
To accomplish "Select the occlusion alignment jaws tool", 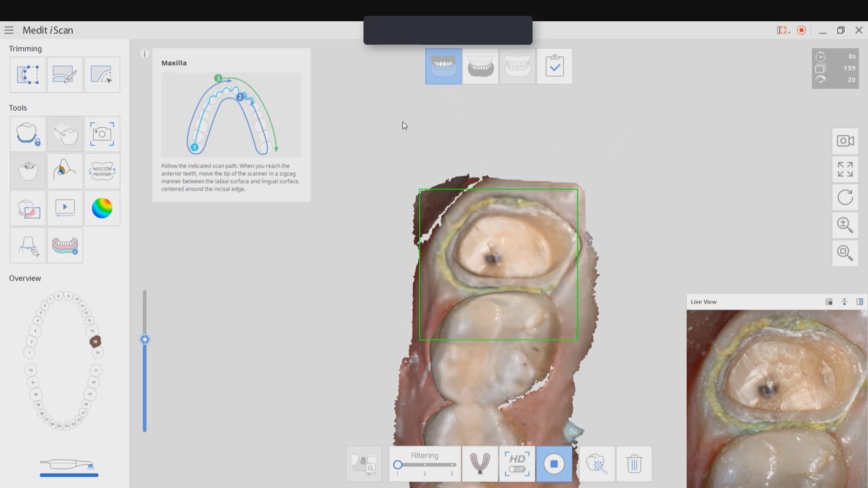I will [x=102, y=171].
